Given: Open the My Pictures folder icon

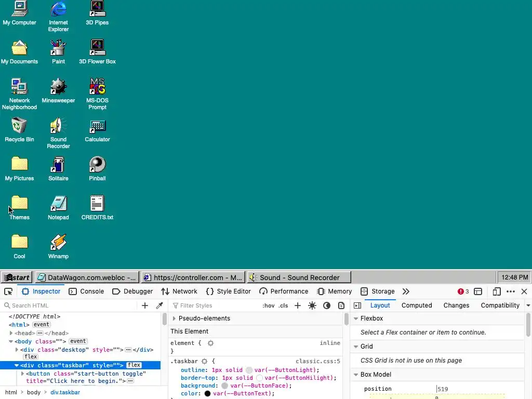Looking at the screenshot, I should (19, 169).
